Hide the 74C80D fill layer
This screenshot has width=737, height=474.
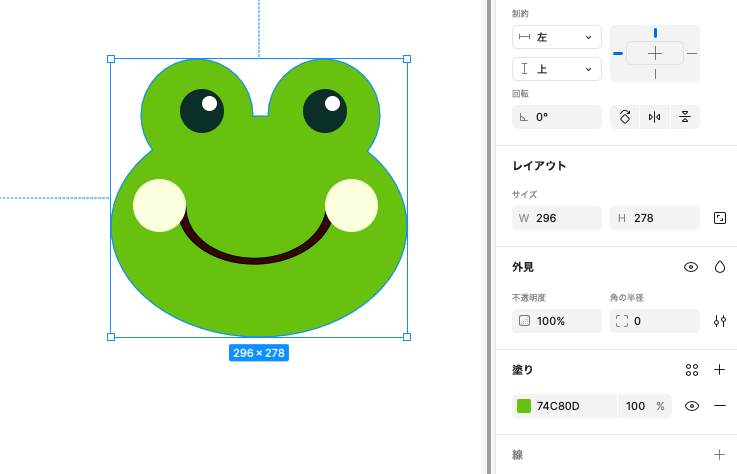[691, 406]
